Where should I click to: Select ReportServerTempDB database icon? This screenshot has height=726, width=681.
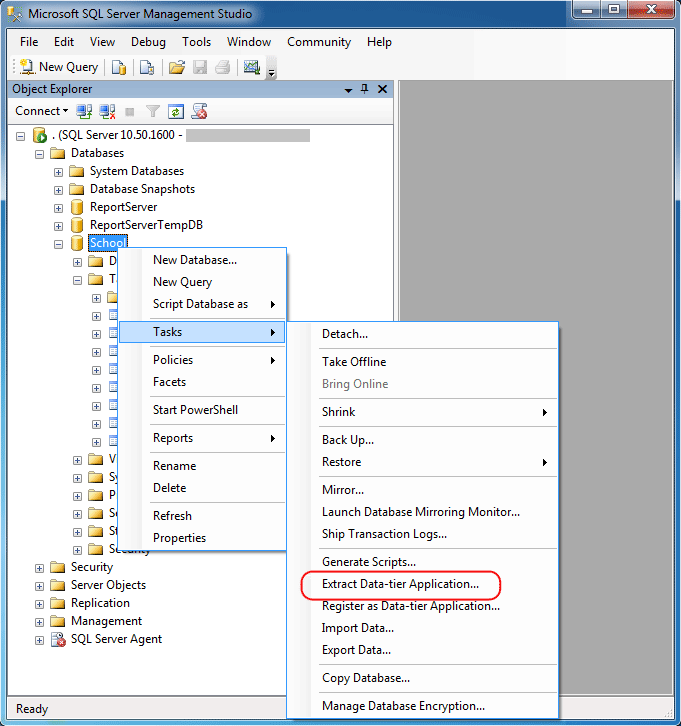[77, 225]
